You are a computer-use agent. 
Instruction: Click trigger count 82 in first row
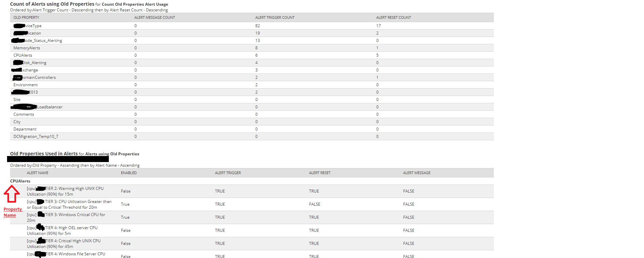tap(258, 26)
